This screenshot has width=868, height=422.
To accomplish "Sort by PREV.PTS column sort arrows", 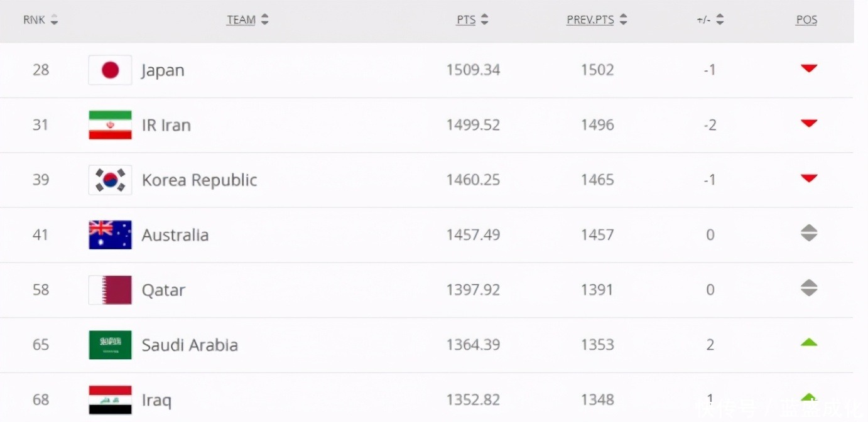I will 623,20.
